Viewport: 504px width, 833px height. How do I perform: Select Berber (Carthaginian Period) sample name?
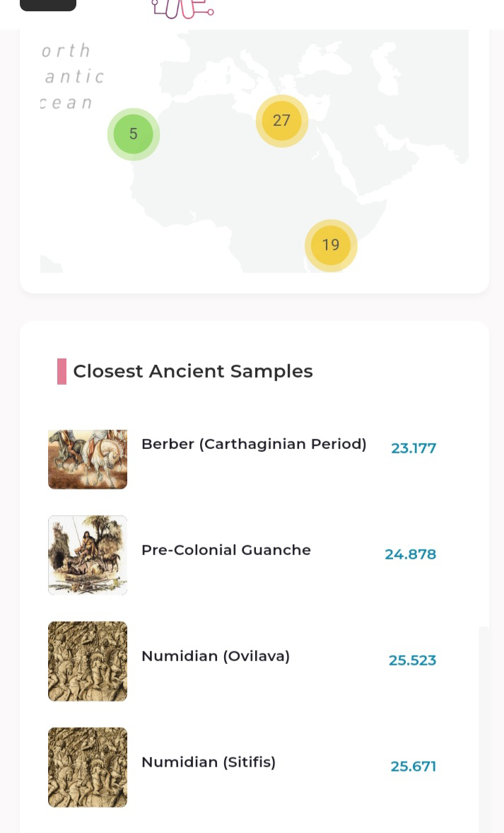coord(254,444)
